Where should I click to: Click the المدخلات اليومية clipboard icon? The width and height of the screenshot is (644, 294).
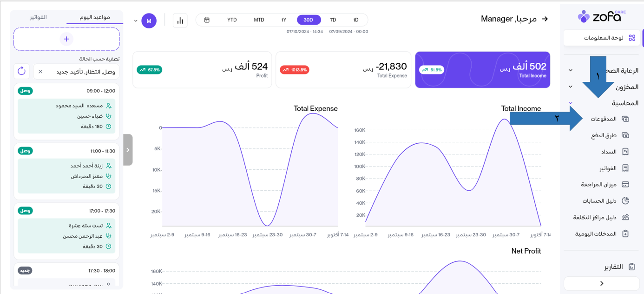pyautogui.click(x=625, y=234)
